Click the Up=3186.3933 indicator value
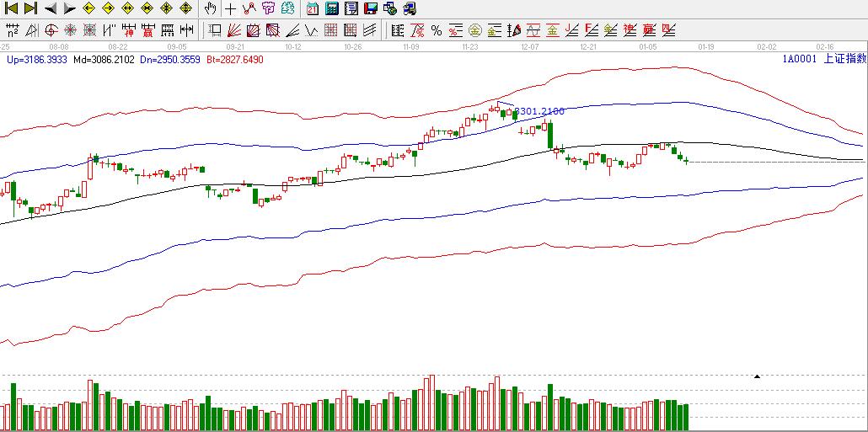868x432 pixels. 35,60
